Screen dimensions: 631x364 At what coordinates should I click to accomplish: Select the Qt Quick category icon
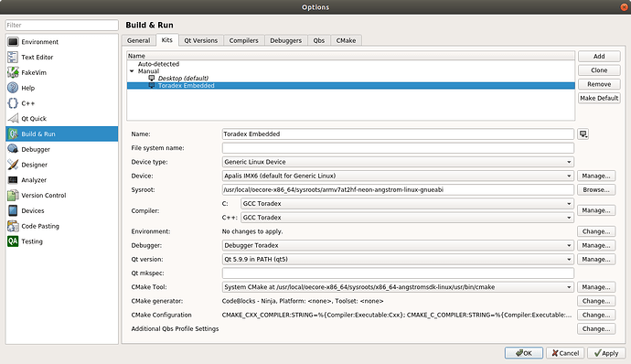13,118
